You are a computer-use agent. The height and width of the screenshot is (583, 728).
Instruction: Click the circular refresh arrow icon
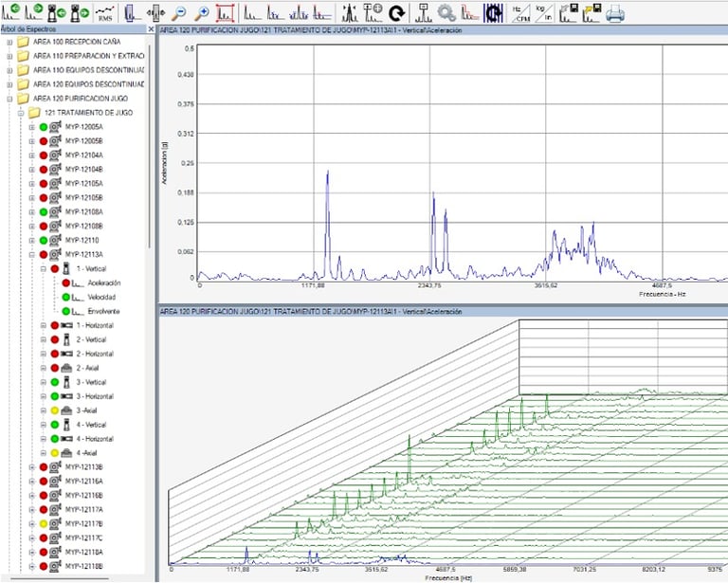397,13
